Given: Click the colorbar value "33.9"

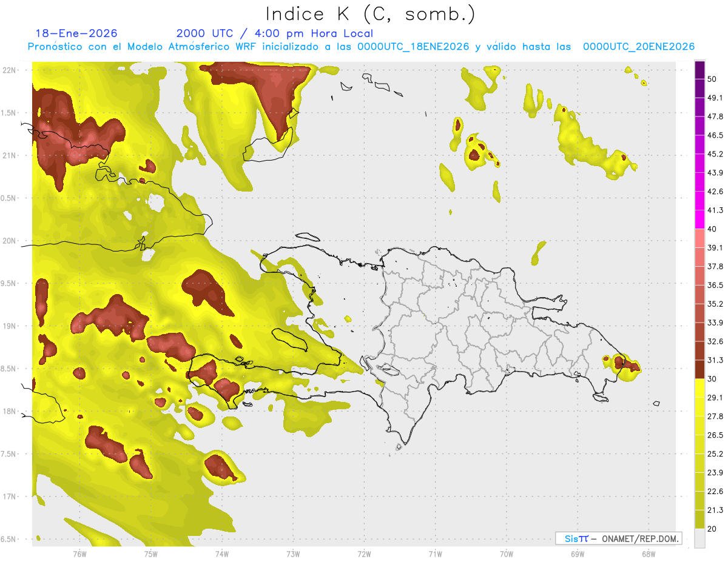Looking at the screenshot, I should pyautogui.click(x=715, y=323).
